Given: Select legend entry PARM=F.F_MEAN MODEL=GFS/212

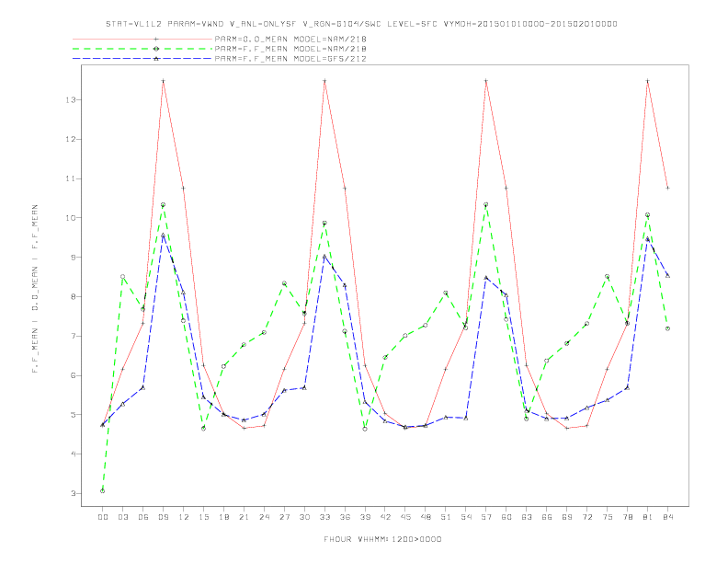Looking at the screenshot, I should (290, 59).
